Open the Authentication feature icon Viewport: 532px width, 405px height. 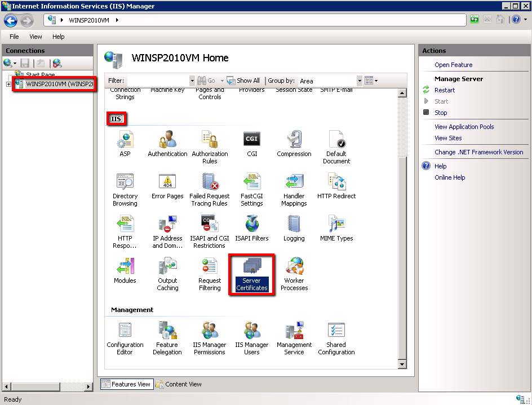[167, 143]
